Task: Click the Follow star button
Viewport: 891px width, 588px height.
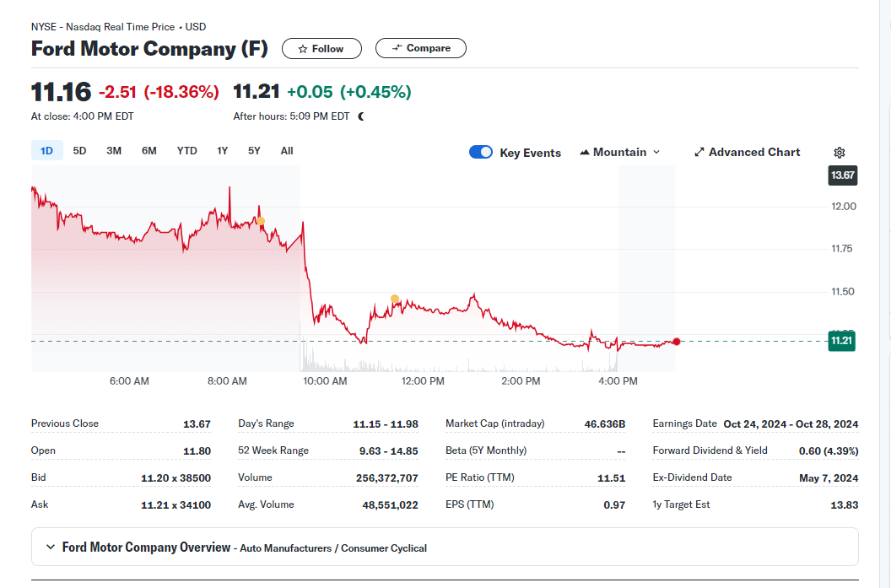Action: tap(321, 49)
